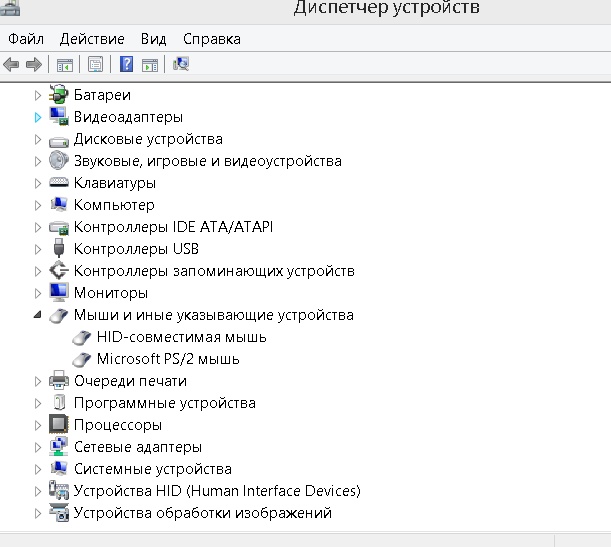This screenshot has height=547, width=611.
Task: Expand the Сетевые адаптеры category arrow
Action: click(38, 447)
